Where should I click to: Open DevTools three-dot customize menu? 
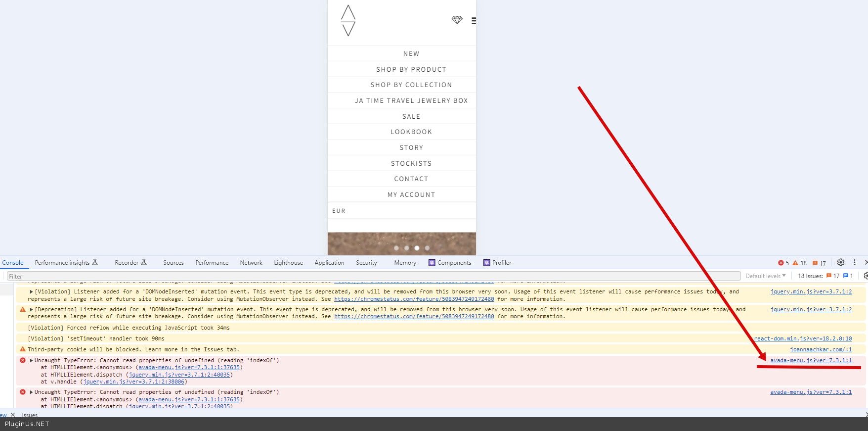(854, 263)
